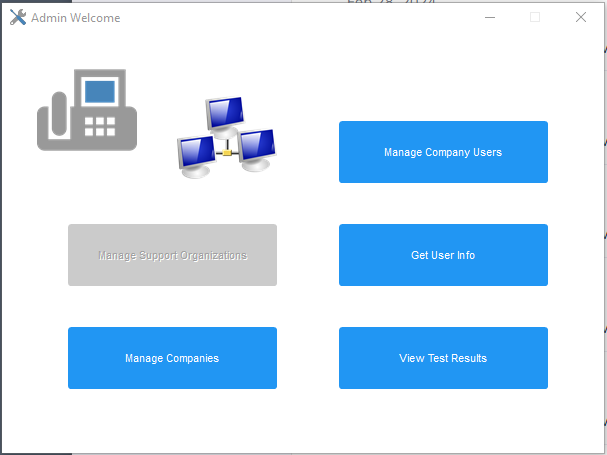
Task: Select the Manage Companies button
Action: coord(172,358)
